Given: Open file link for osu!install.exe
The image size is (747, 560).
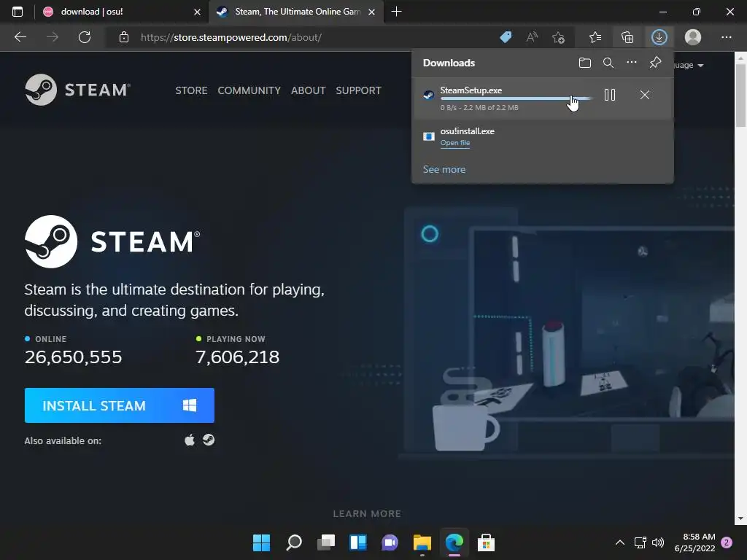Looking at the screenshot, I should [455, 143].
